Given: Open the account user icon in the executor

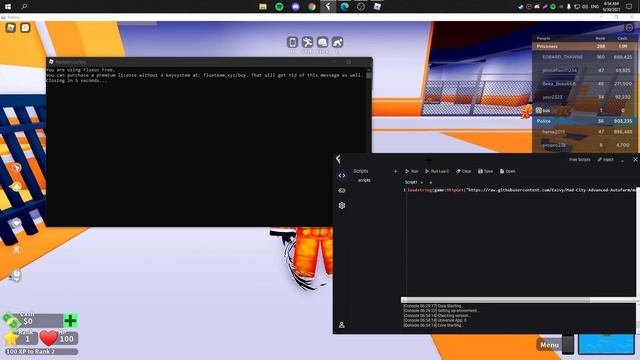Looking at the screenshot, I should (x=342, y=325).
